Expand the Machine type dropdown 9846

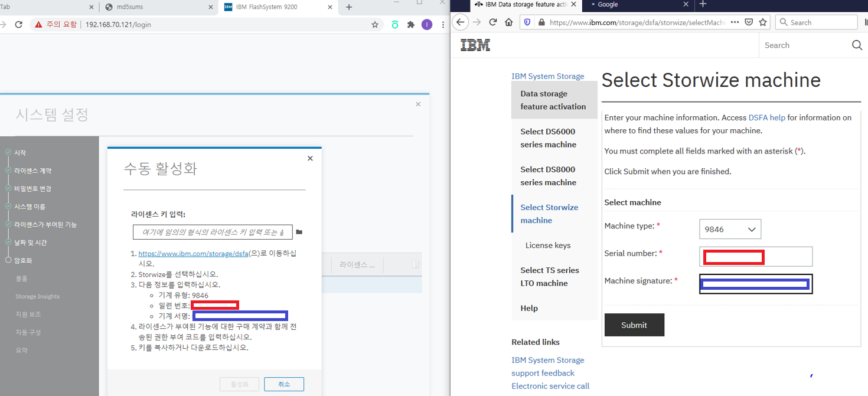pos(730,229)
